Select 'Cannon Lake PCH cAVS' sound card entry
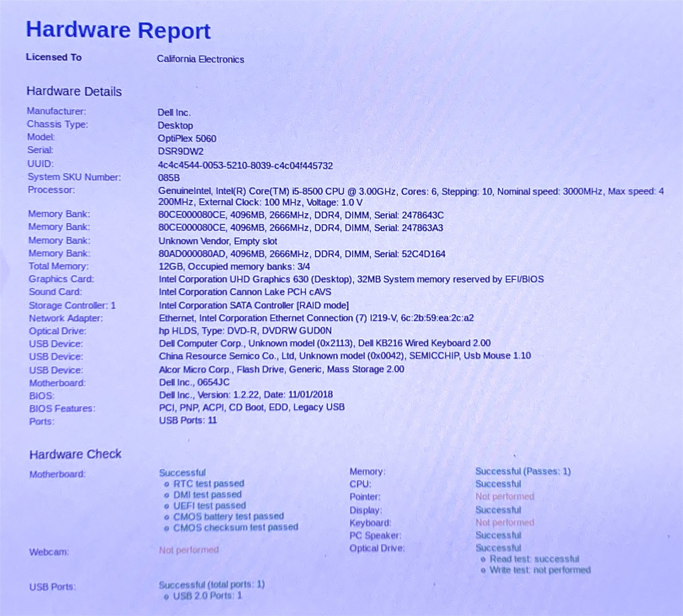This screenshot has height=616, width=683. 245,292
